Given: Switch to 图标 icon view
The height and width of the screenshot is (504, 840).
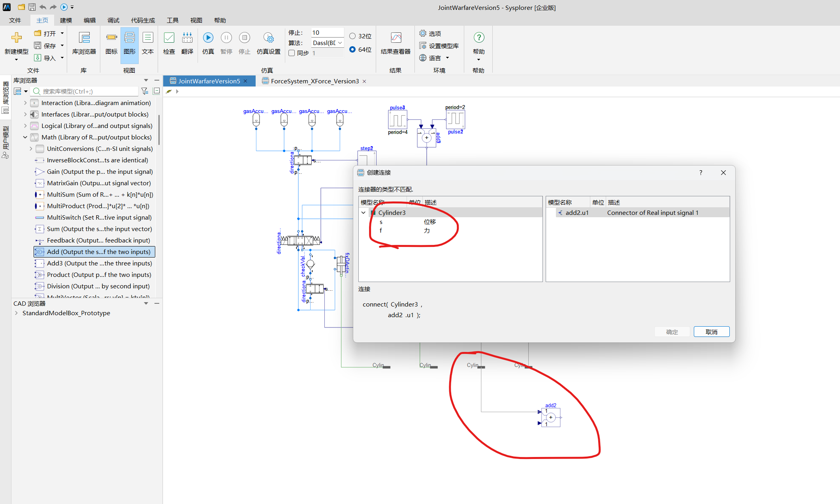Looking at the screenshot, I should [111, 43].
